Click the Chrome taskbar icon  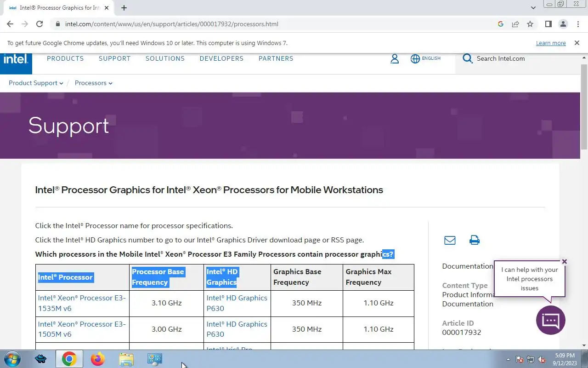coord(69,359)
